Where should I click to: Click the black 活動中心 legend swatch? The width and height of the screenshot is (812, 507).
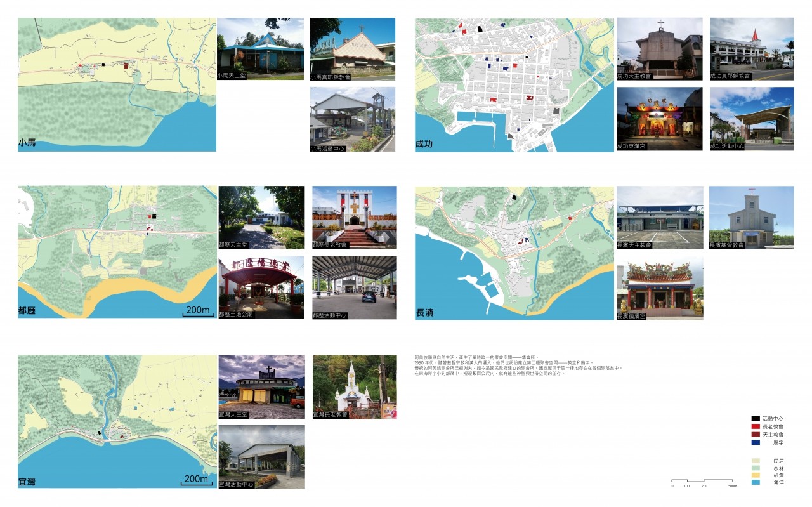[x=755, y=419]
